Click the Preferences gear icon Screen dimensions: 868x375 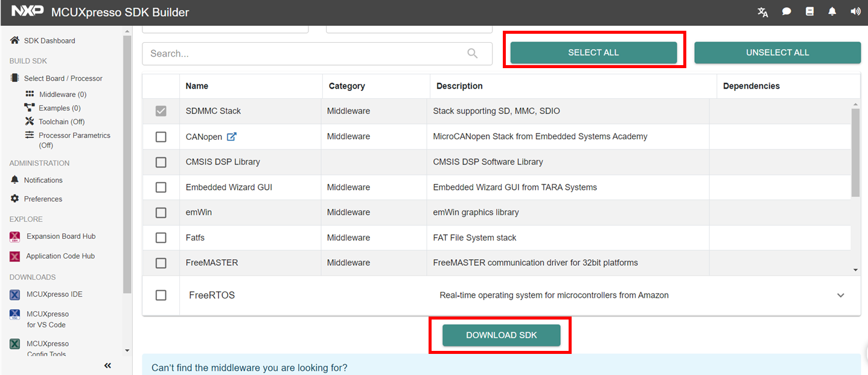pos(14,198)
